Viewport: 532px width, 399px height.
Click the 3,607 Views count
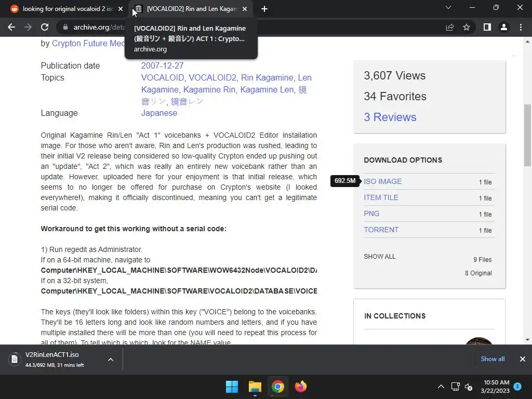[395, 76]
